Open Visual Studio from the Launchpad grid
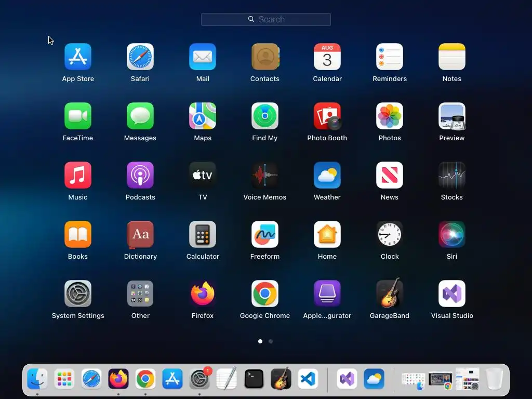The image size is (532, 399). click(452, 294)
